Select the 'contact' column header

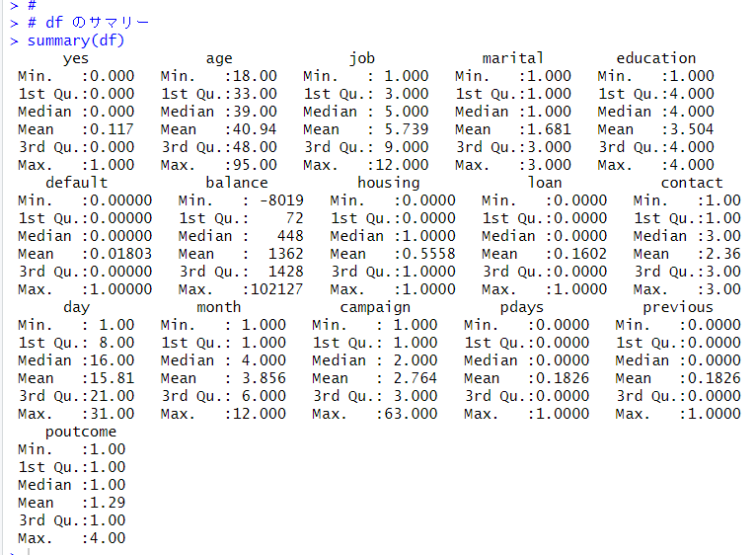(x=692, y=183)
